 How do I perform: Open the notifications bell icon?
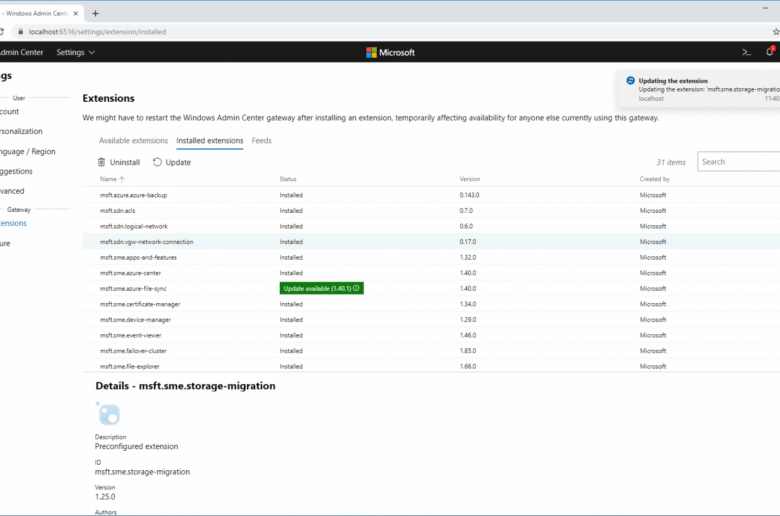click(x=770, y=51)
